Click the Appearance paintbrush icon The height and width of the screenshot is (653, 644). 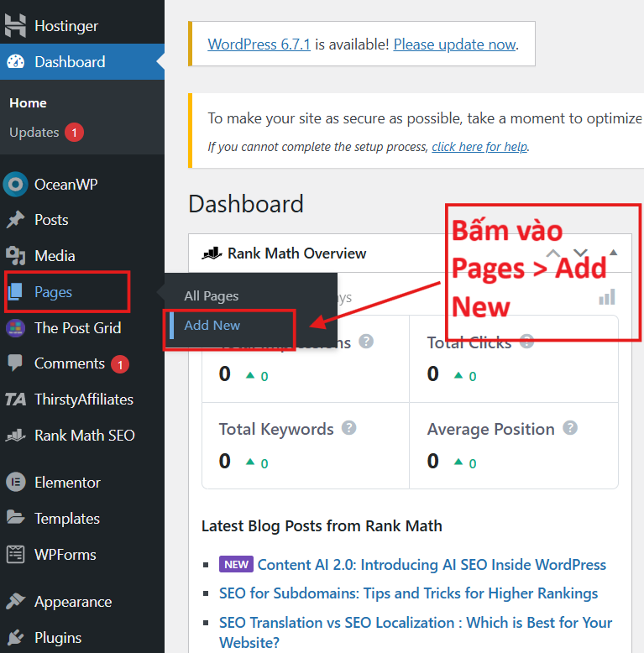tap(16, 601)
